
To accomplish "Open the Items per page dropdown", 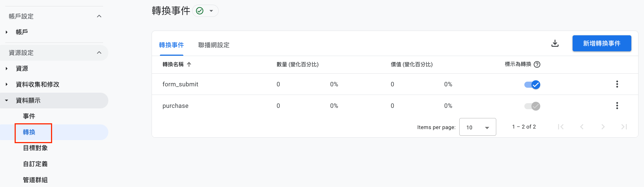I will pos(477,127).
